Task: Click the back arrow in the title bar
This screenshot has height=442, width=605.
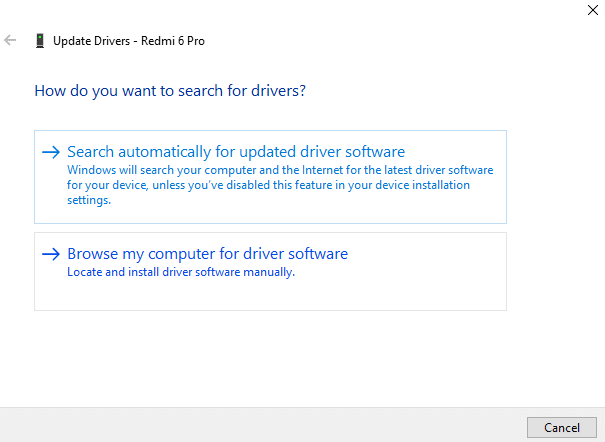Action: [11, 41]
